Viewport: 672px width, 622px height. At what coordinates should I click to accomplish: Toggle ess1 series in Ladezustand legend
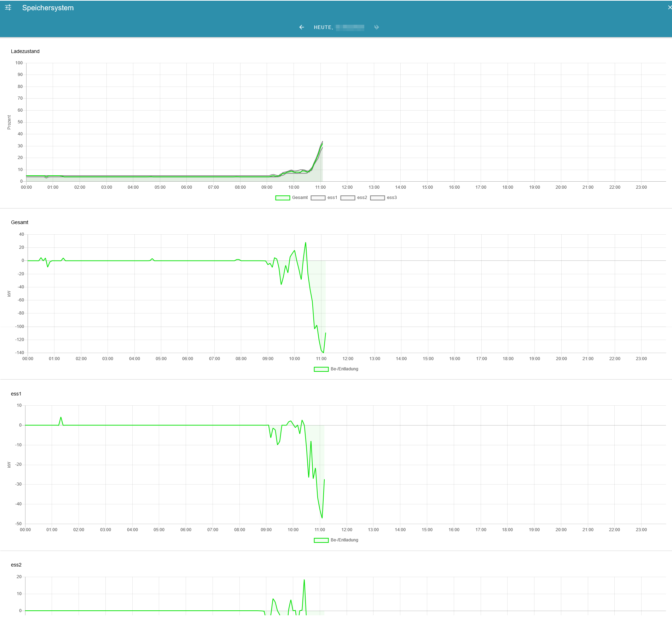click(324, 198)
